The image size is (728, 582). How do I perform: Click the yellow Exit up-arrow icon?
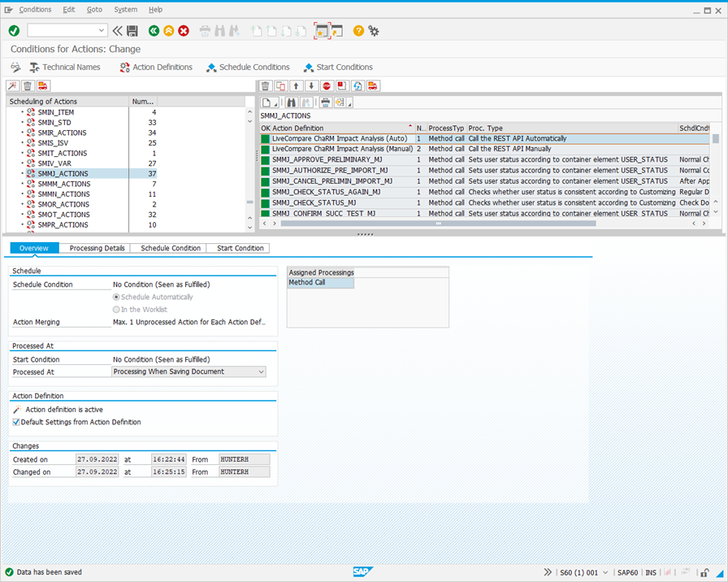coord(168,31)
